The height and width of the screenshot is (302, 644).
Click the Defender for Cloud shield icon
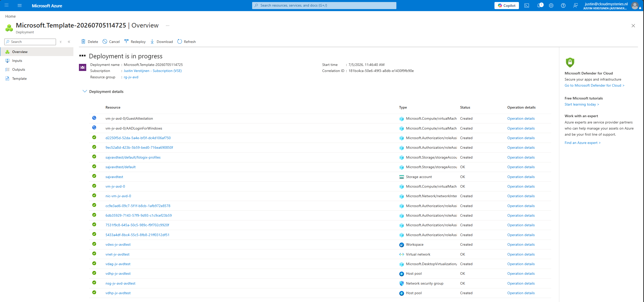570,62
